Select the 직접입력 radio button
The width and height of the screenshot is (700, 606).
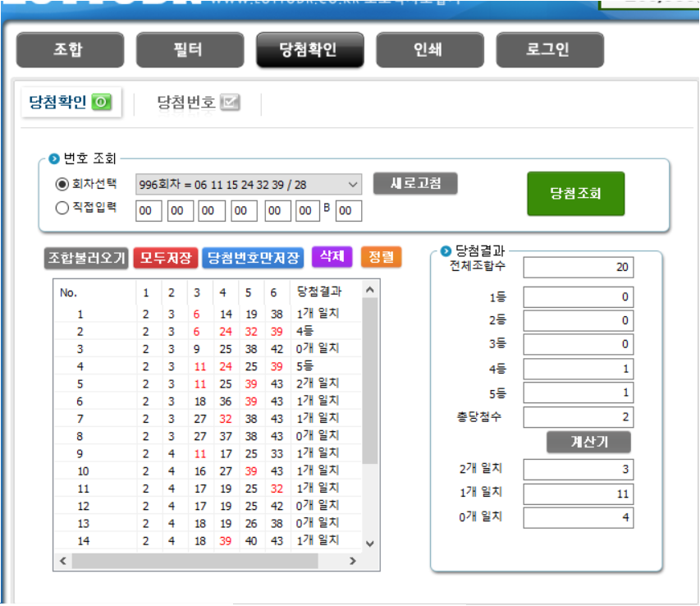click(62, 209)
